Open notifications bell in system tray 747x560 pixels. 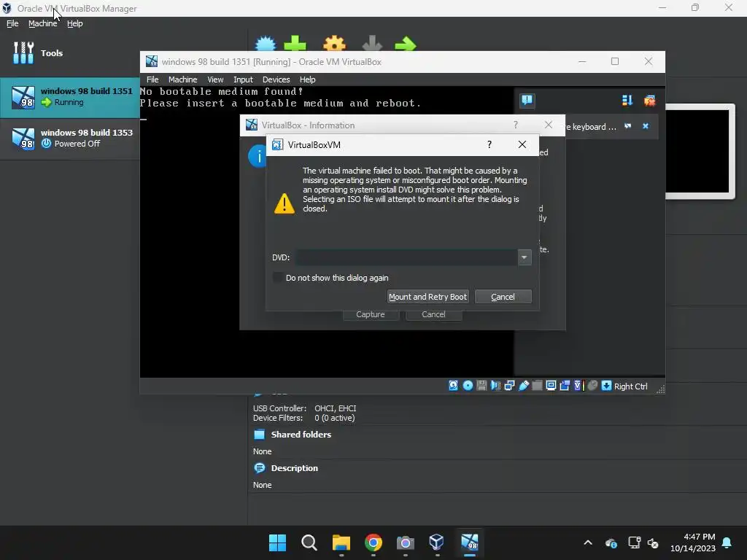tap(727, 542)
